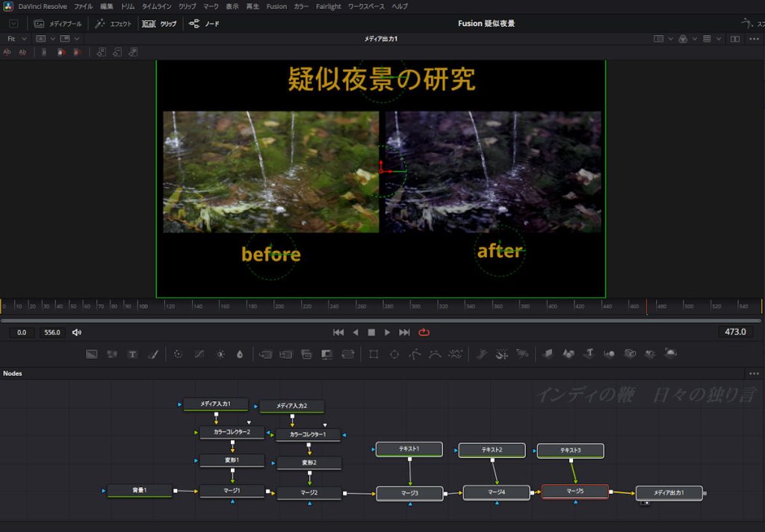
Task: Select the Ellipse mask tool
Action: point(394,354)
